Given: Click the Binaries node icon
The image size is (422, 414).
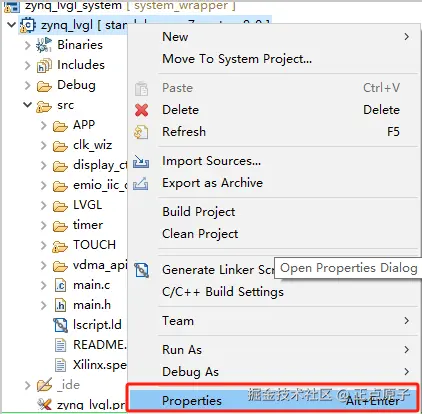Looking at the screenshot, I should [44, 45].
